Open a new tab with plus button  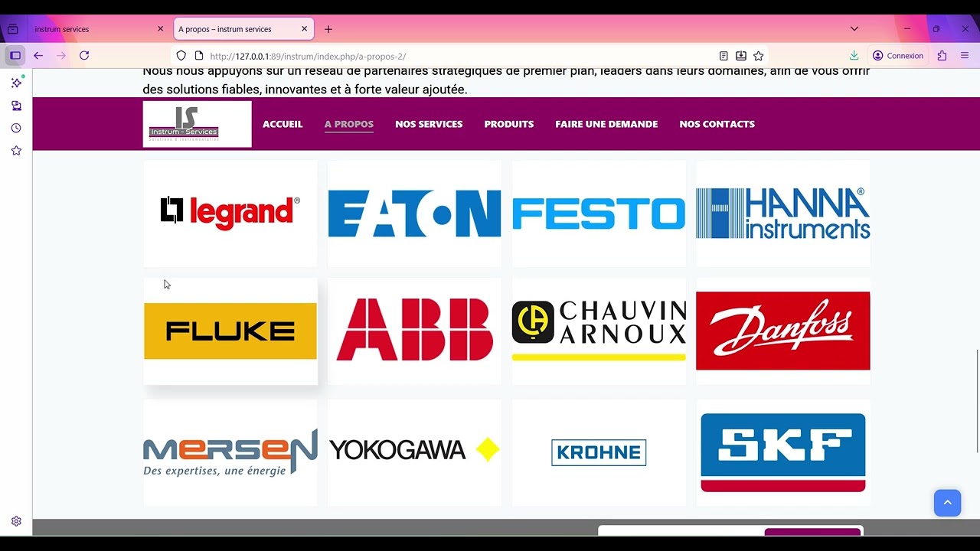pos(328,29)
